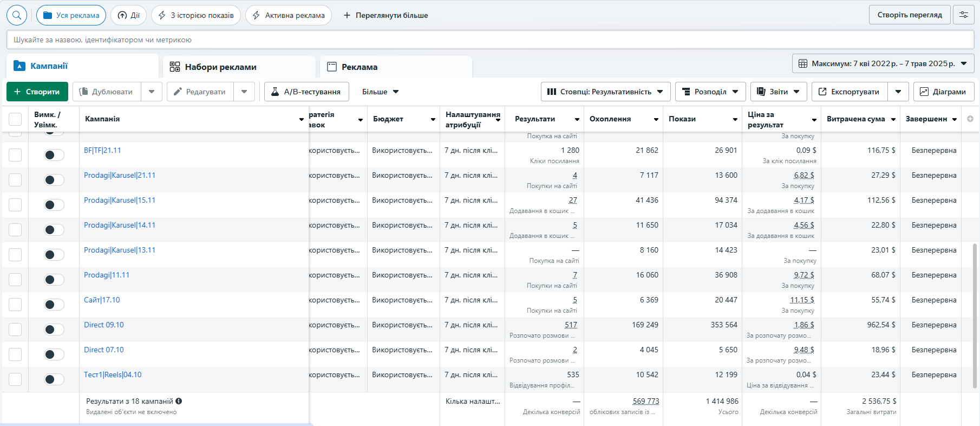Screen dimensions: 980x426
Task: Toggle the Direct 09.10 campaign switch
Action: tap(54, 330)
